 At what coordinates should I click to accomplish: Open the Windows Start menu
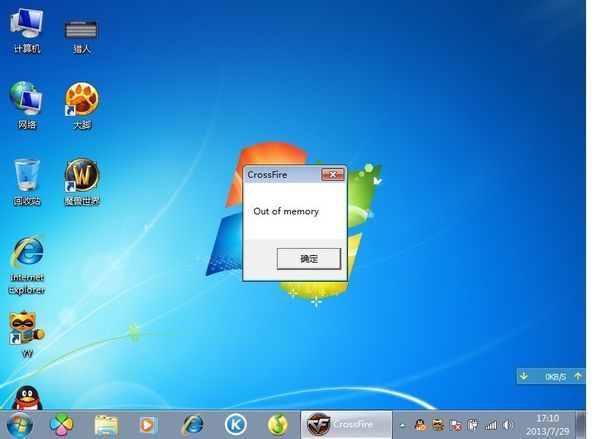point(19,425)
